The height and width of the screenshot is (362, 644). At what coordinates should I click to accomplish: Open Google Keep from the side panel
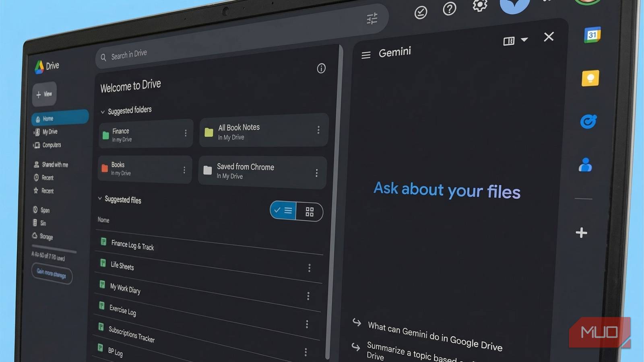pos(590,78)
